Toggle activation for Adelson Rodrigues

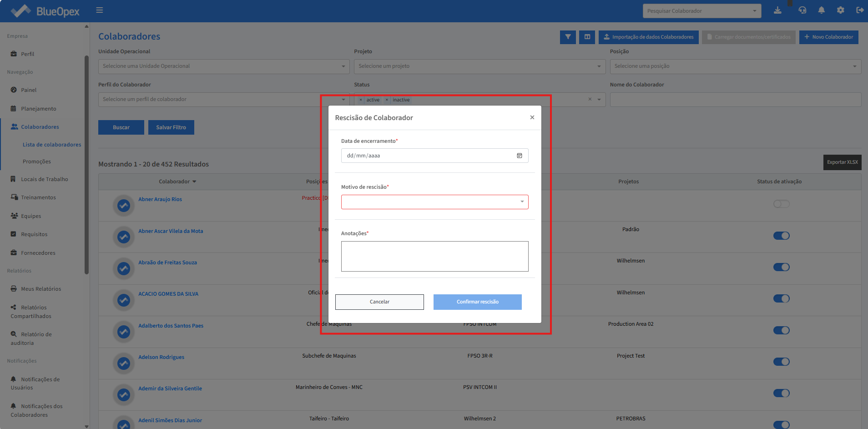click(782, 362)
